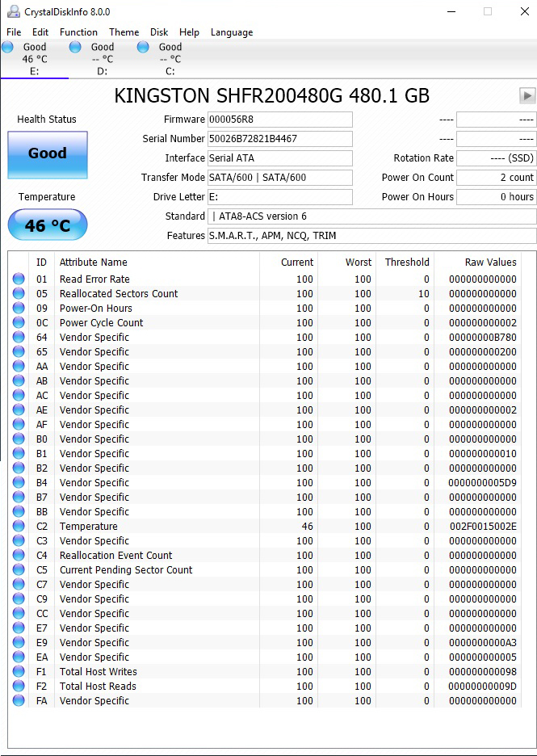Click the Transfer Mode value field
Screen dimensions: 537x756
[x=280, y=178]
